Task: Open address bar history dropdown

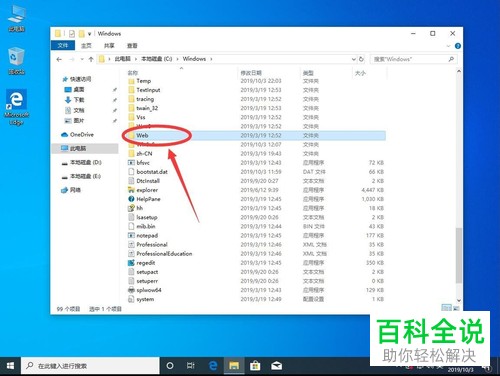Action: coord(354,59)
